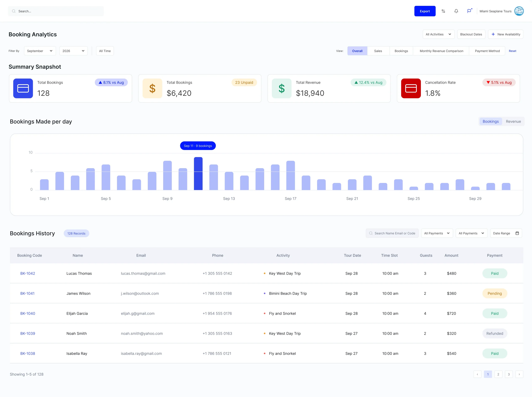Screen dimensions: 532x397
Task: Open the filter settings sliders icon
Action: pos(443,11)
